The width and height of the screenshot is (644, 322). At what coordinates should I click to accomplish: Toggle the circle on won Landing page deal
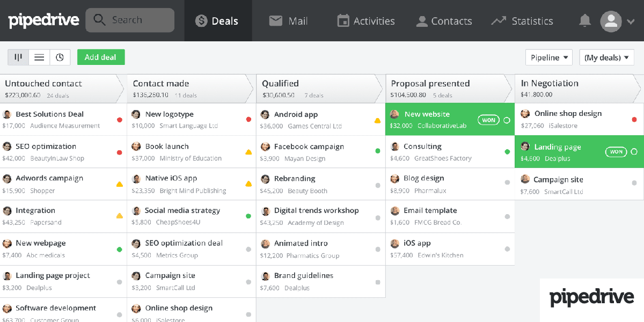(x=634, y=152)
